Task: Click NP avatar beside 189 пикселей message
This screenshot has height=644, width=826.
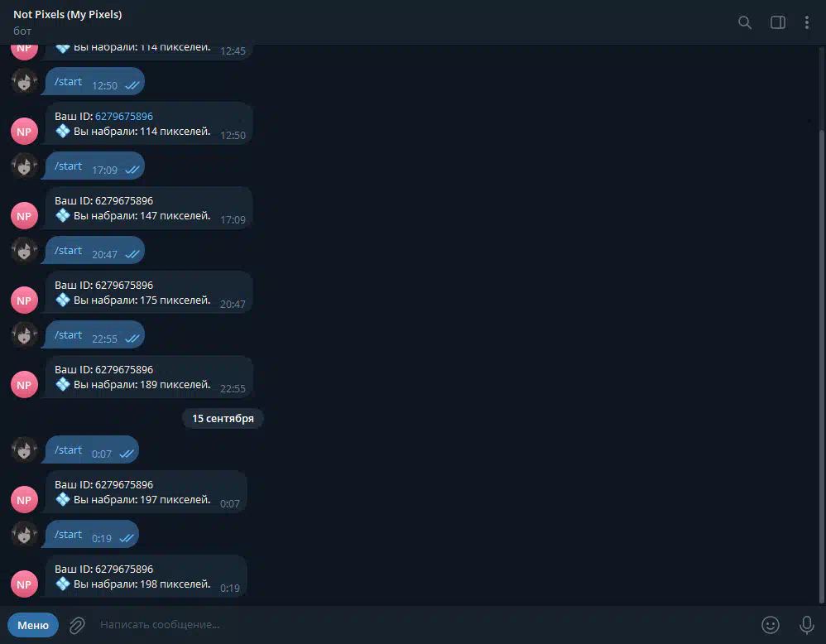Action: tap(24, 384)
